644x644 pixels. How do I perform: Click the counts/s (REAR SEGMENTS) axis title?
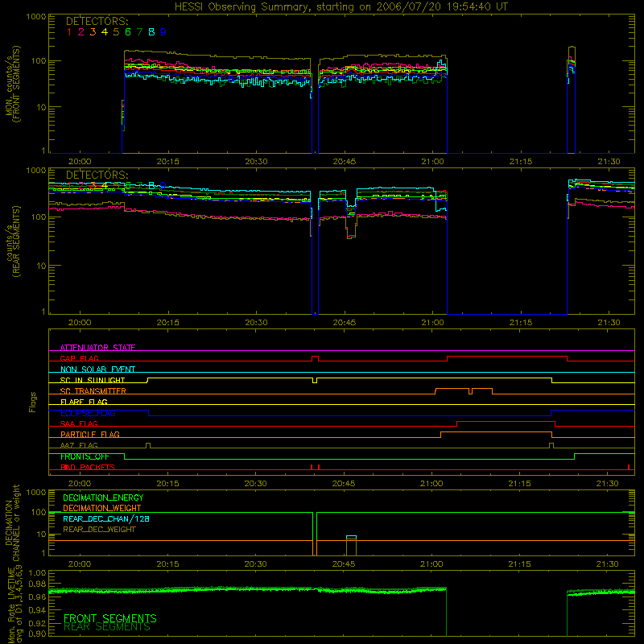12,242
